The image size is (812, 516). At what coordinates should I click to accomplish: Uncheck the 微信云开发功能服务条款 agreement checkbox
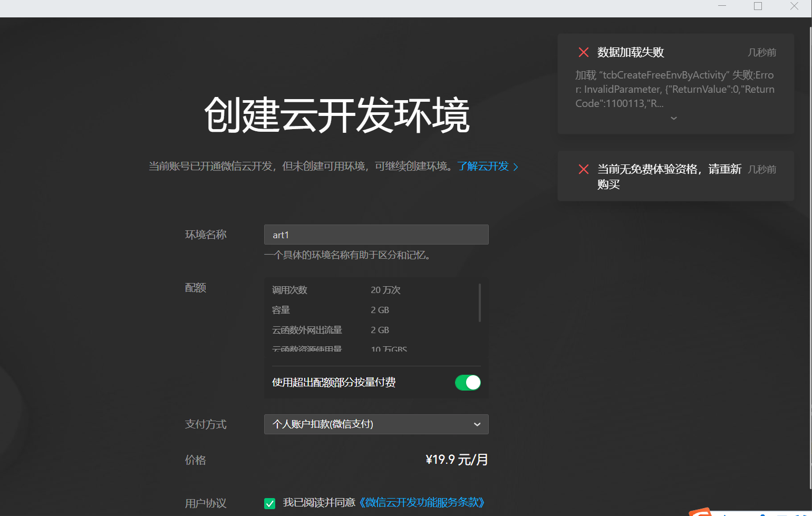click(269, 503)
